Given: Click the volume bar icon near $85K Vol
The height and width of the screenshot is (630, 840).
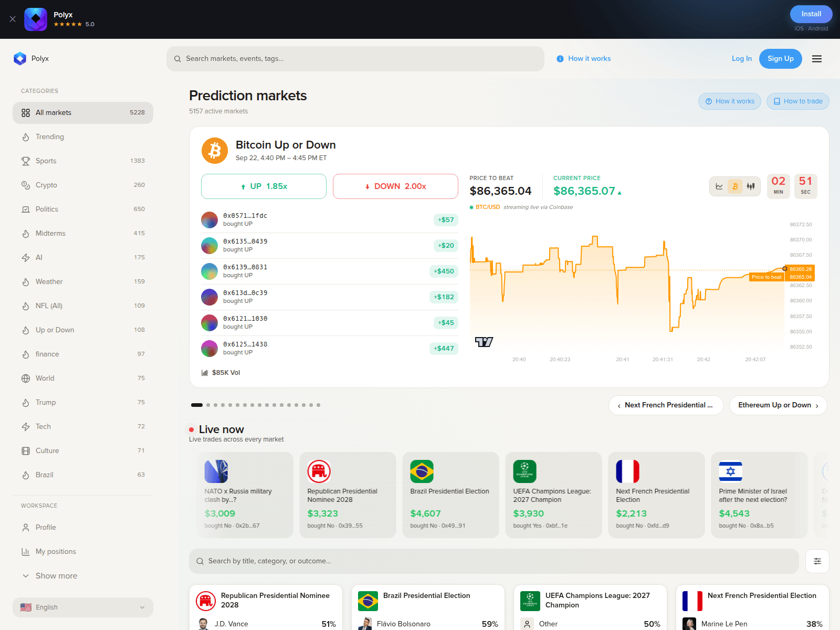Looking at the screenshot, I should tap(205, 373).
